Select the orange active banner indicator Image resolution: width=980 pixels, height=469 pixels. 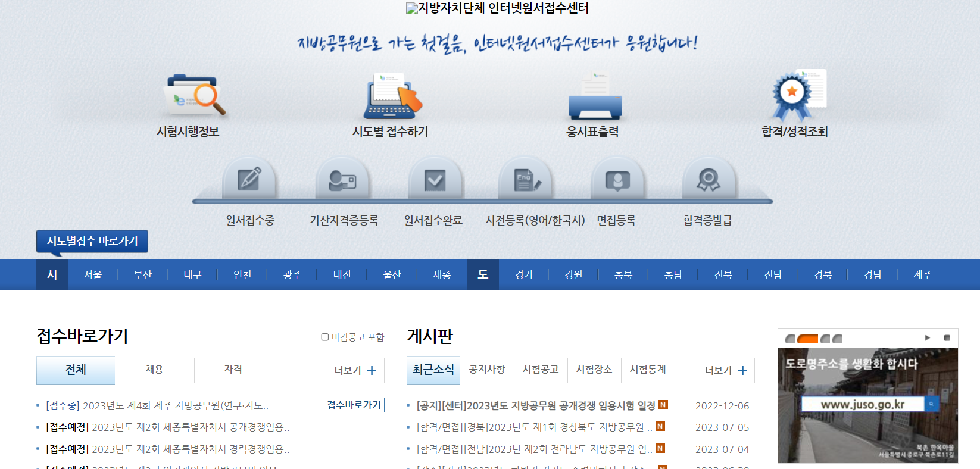pos(807,339)
